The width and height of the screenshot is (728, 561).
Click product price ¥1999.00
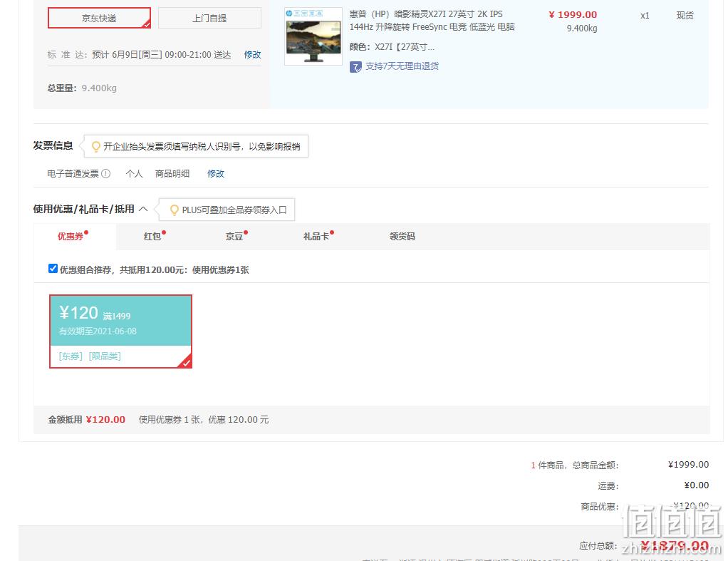click(573, 15)
